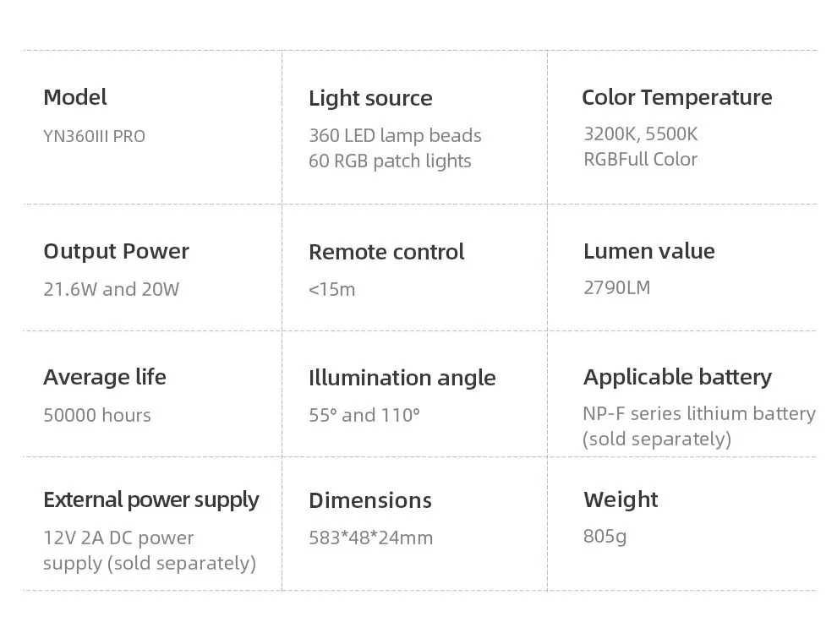Click the 55° and 110° angle value
The image size is (837, 644).
364,415
